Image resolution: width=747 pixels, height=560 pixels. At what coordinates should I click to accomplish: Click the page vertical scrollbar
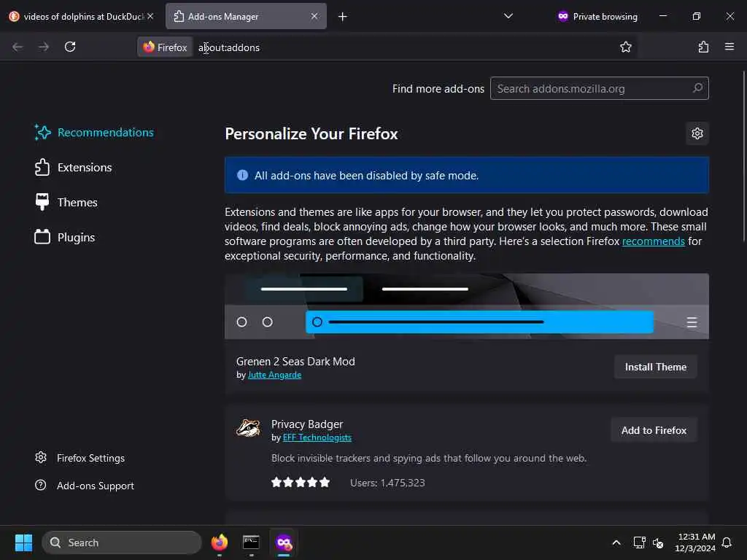click(743, 157)
